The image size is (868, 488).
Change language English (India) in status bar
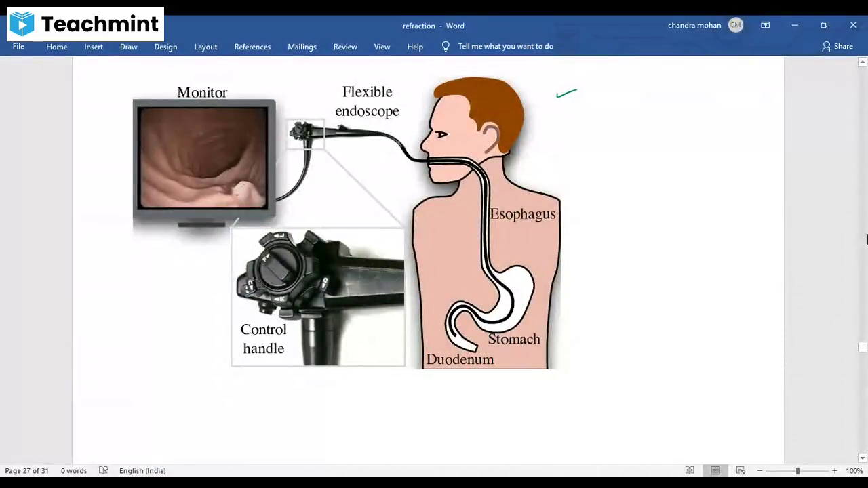[x=142, y=470]
